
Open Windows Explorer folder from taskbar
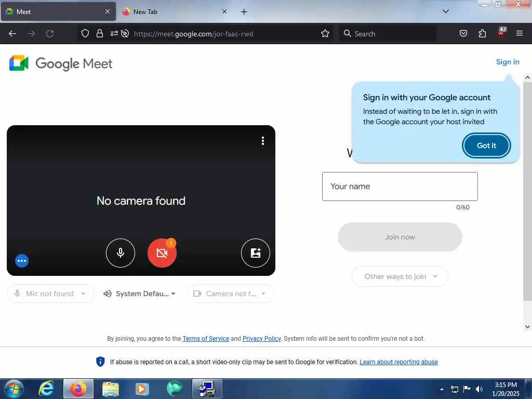pyautogui.click(x=111, y=389)
